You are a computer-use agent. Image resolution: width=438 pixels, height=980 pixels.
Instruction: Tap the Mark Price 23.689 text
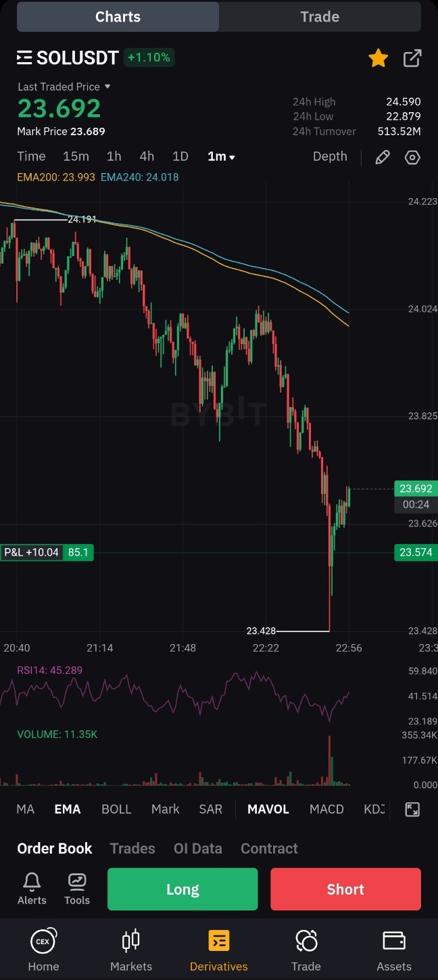point(61,131)
